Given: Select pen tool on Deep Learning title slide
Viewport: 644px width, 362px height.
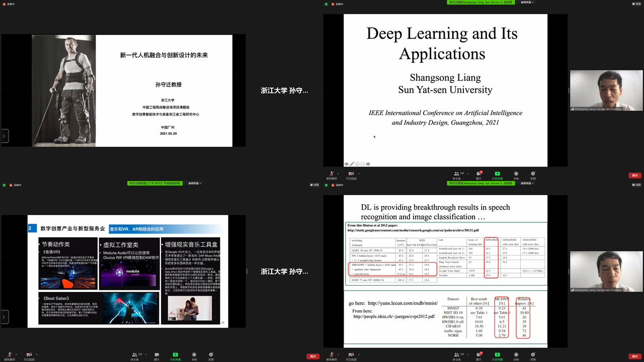Looking at the screenshot, I should coord(352,164).
